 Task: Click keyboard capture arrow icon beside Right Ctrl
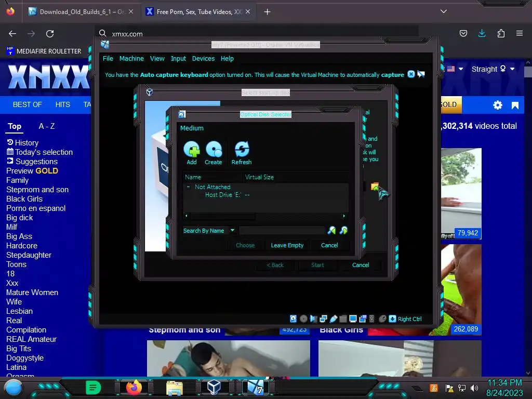pos(393,318)
